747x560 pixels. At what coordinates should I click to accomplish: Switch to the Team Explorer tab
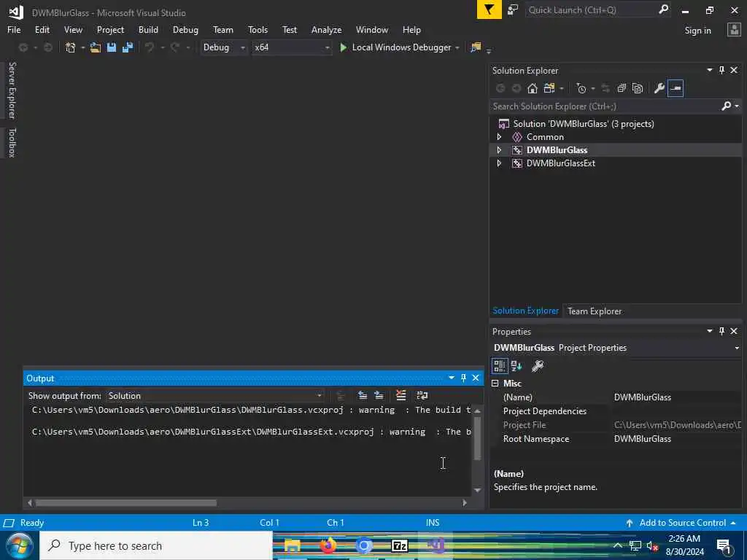point(594,311)
